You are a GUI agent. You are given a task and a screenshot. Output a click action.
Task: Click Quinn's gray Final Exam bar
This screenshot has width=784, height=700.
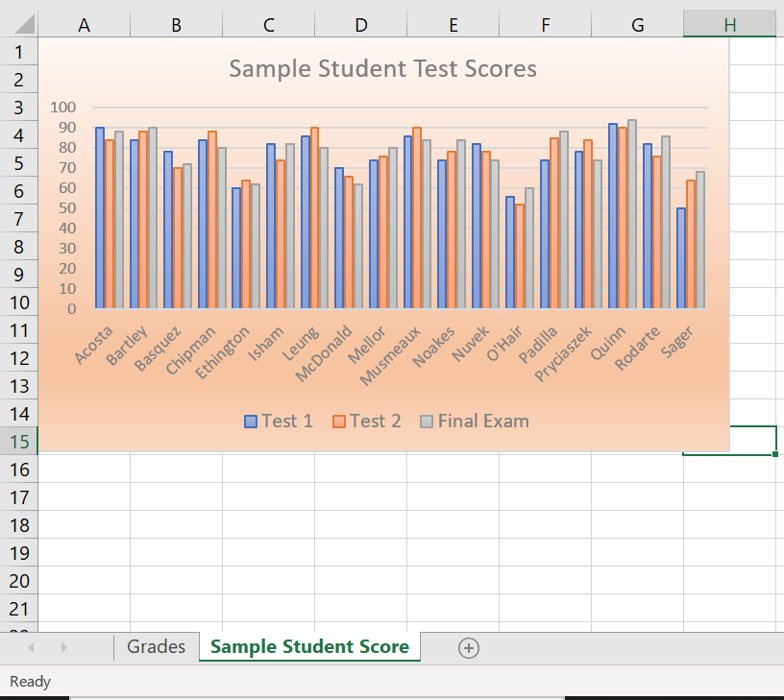[632, 214]
